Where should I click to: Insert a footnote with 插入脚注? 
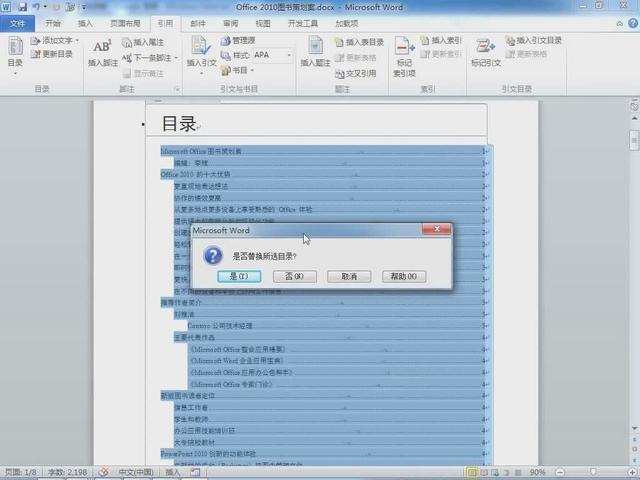click(102, 53)
